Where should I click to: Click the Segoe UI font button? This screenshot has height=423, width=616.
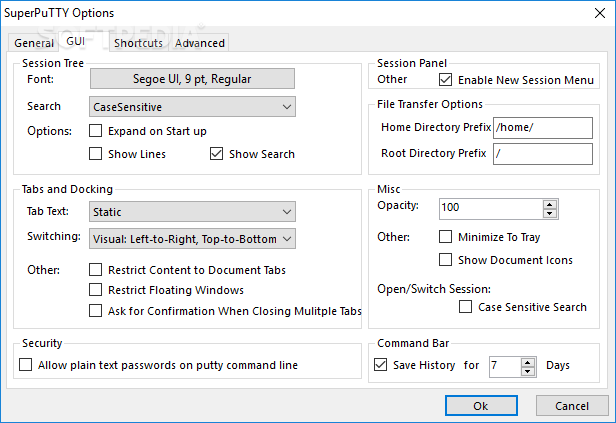(192, 79)
